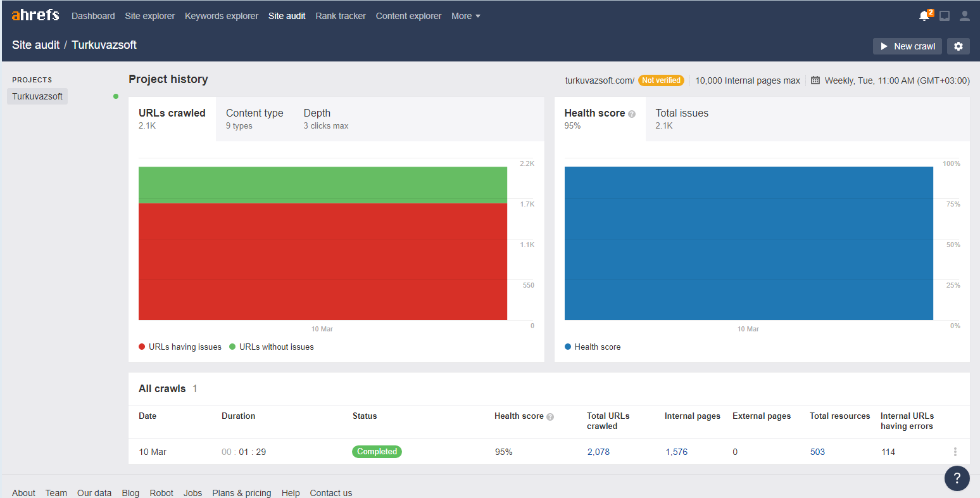Viewport: 980px width, 498px height.
Task: Click the turkuvazsoft.com/ domain text
Action: click(x=600, y=80)
